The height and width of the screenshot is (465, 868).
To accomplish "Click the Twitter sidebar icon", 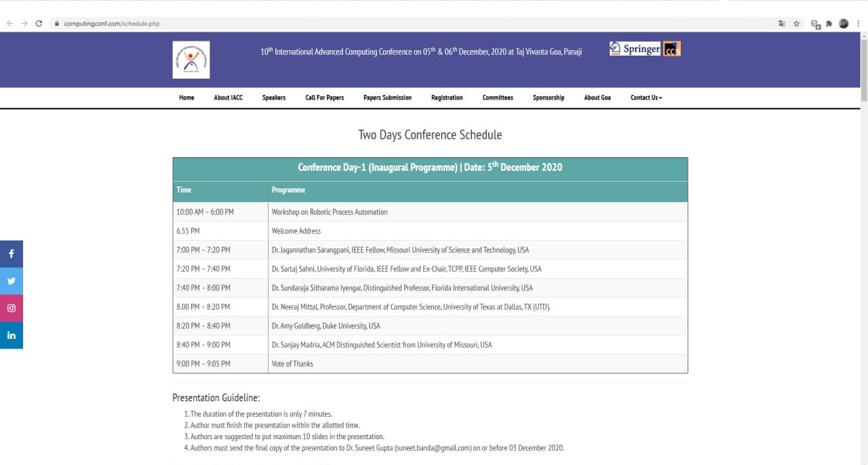I will [x=12, y=281].
